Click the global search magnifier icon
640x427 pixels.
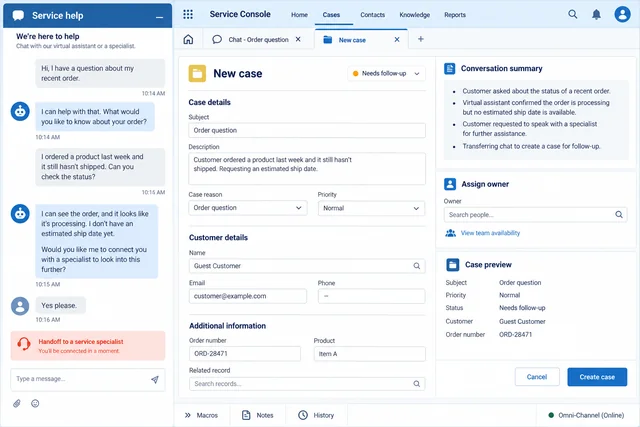[573, 14]
